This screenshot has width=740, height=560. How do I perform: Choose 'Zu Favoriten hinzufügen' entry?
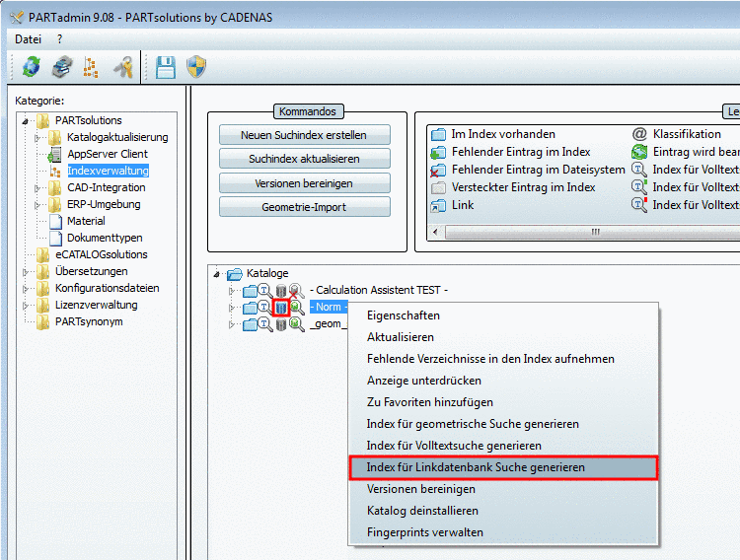pos(503,402)
